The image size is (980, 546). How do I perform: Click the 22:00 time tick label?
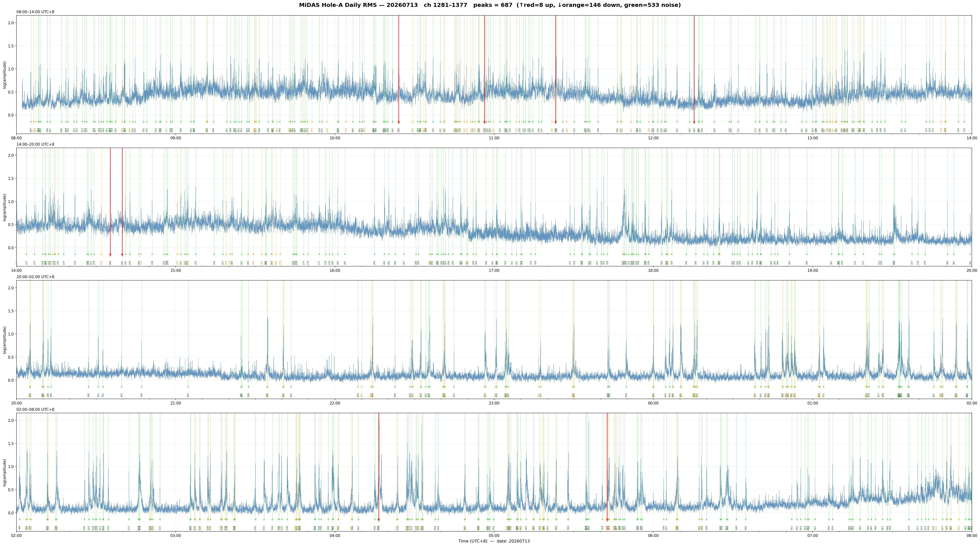[x=335, y=403]
